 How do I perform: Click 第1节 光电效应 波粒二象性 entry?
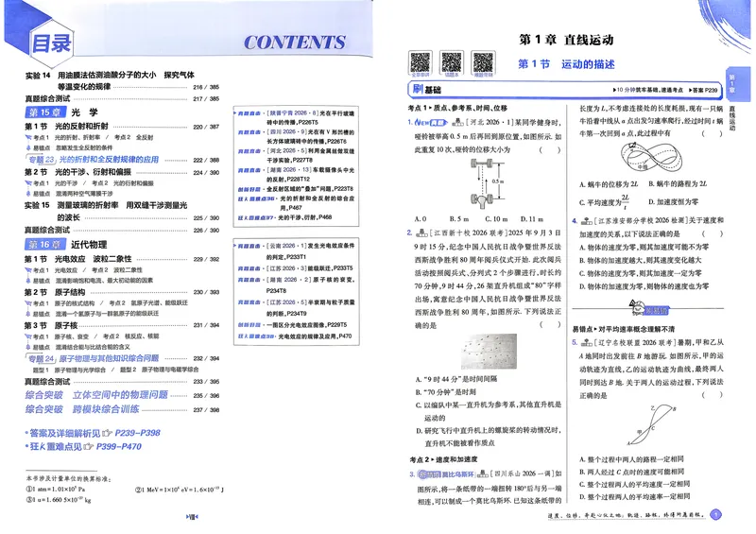[x=123, y=259]
